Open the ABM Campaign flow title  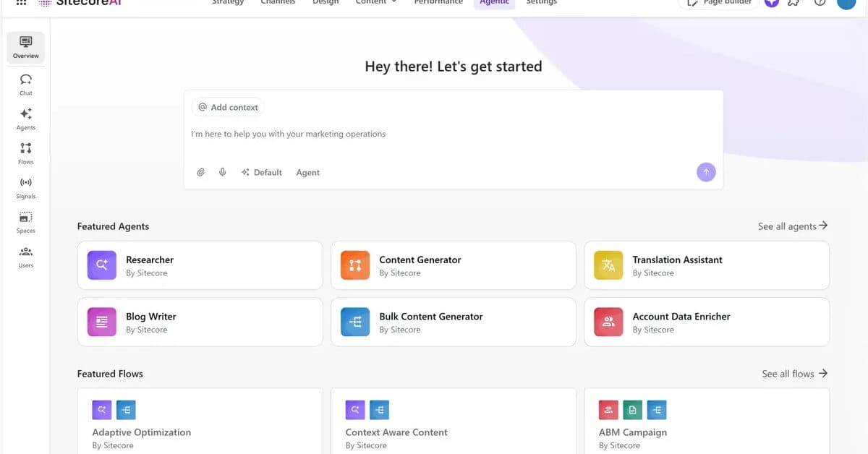coord(633,432)
